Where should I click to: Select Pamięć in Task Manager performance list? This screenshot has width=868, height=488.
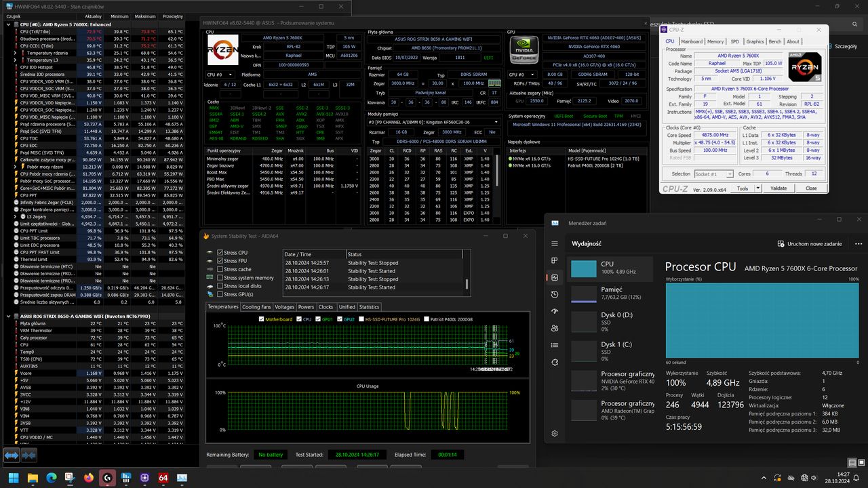coord(611,293)
